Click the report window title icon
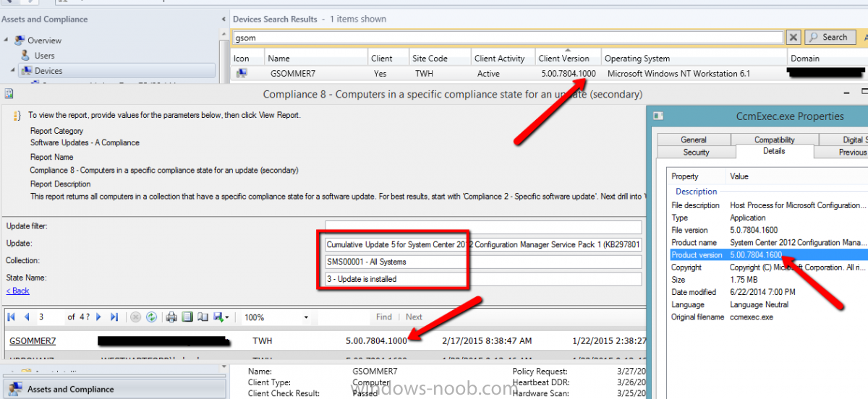The image size is (868, 399). coord(8,94)
